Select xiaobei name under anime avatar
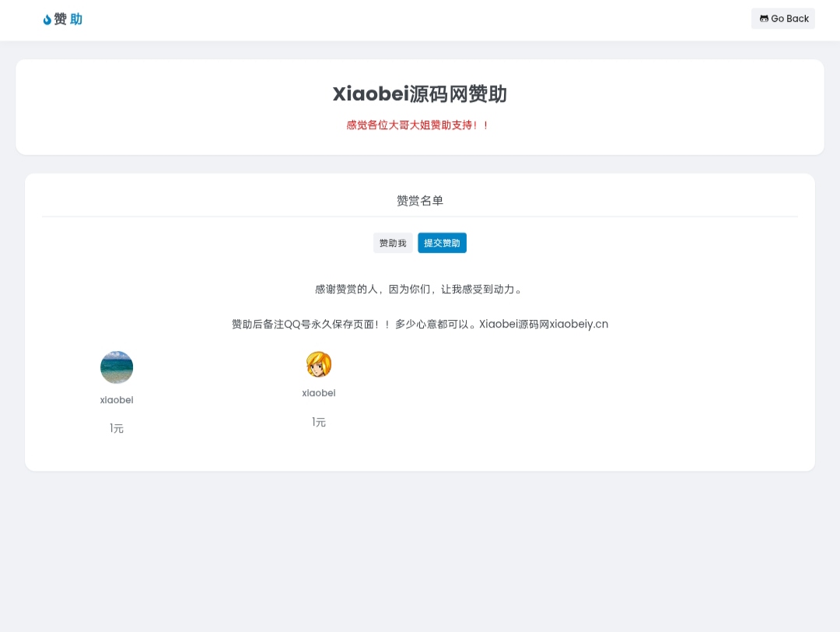This screenshot has height=632, width=840. coord(319,393)
